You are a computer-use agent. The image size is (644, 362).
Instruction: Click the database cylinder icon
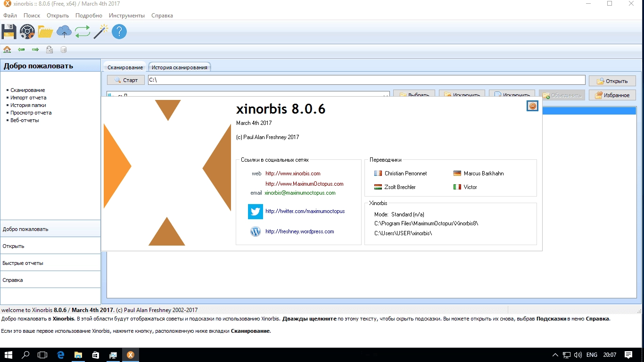64,49
